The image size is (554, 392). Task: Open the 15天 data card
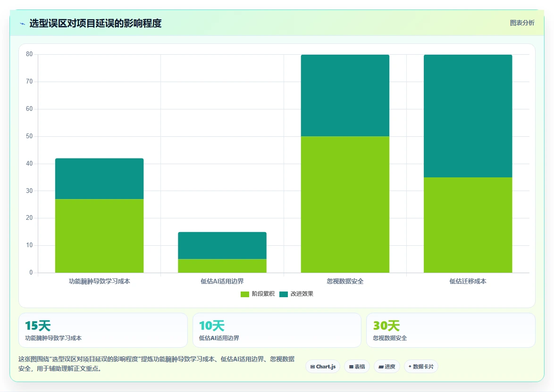103,330
